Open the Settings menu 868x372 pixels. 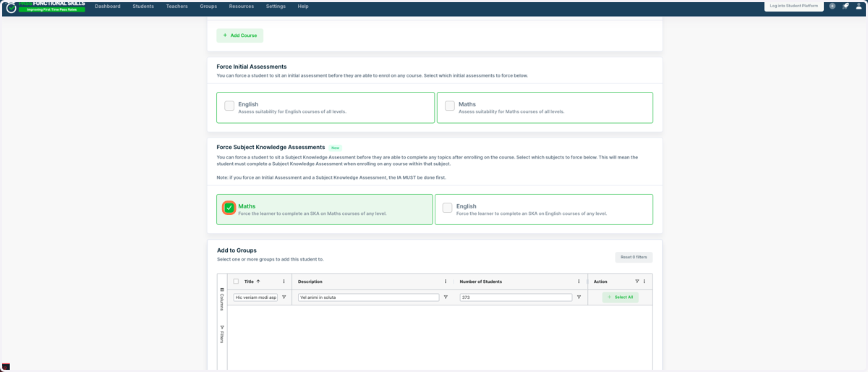[x=276, y=7]
